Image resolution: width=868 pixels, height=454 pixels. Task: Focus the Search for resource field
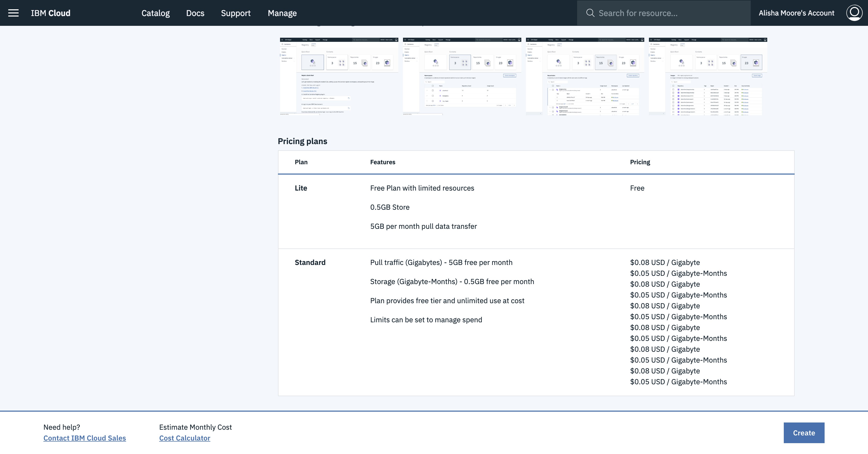coord(663,13)
